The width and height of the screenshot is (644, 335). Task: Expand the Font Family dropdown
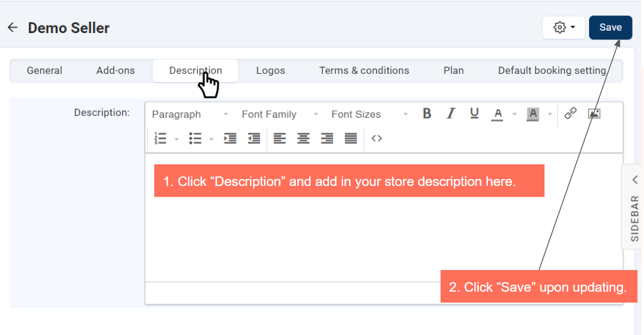[x=279, y=114]
